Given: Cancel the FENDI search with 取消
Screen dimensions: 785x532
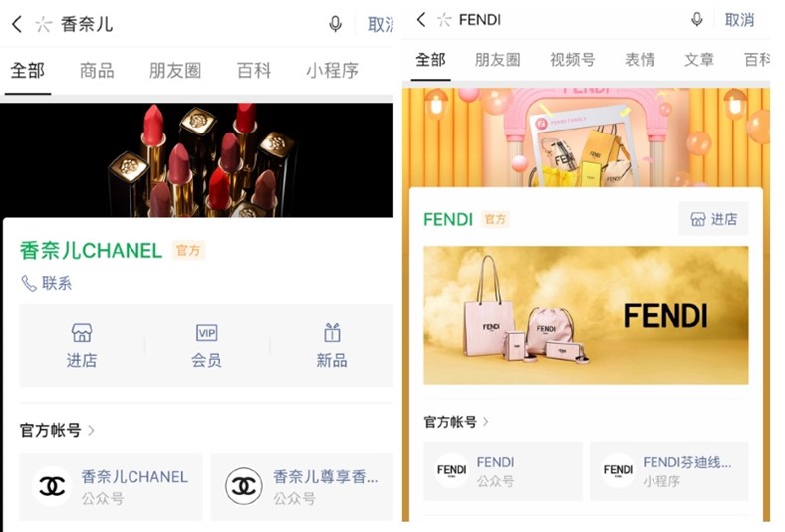Looking at the screenshot, I should pyautogui.click(x=739, y=20).
